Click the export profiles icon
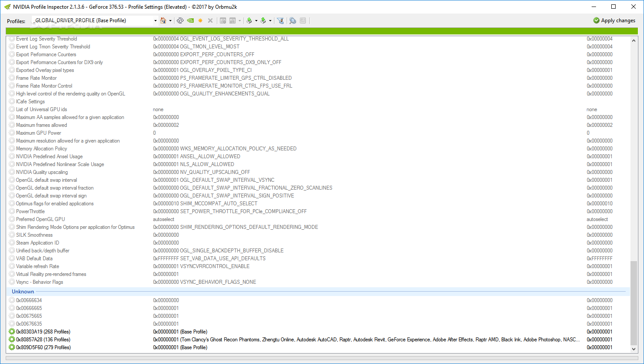Image resolution: width=644 pixels, height=364 pixels. click(249, 20)
